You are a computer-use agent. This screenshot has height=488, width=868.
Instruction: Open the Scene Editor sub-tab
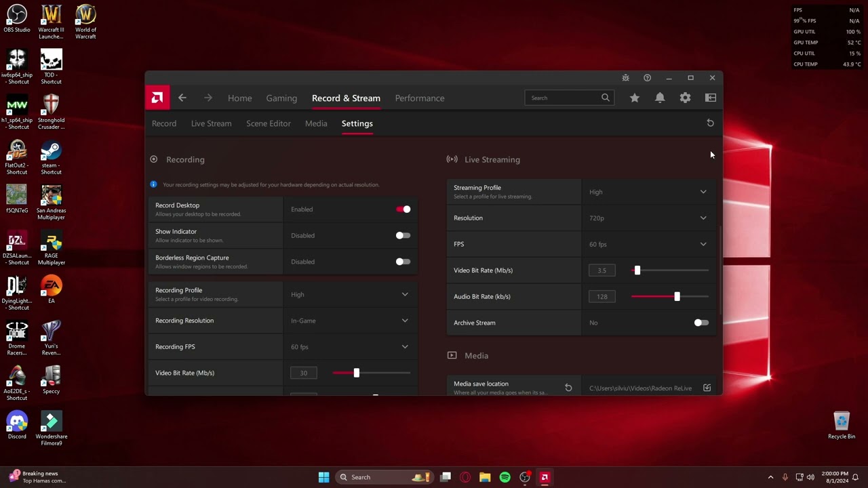269,123
